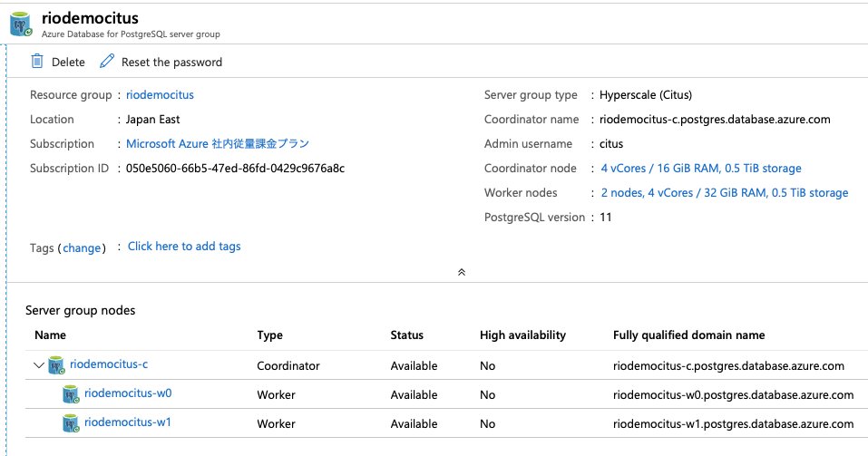Click the PostgreSQL version value 11
The image size is (868, 456).
click(606, 217)
